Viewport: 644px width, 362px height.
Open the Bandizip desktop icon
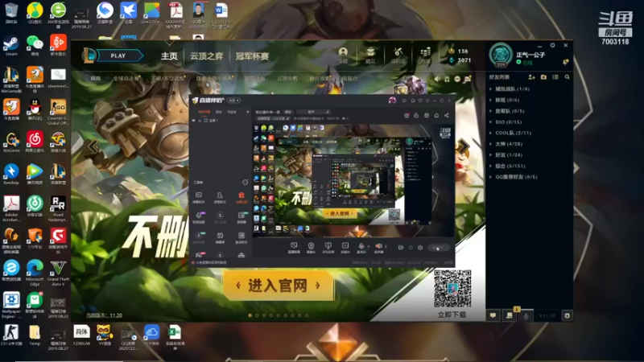coord(11,175)
